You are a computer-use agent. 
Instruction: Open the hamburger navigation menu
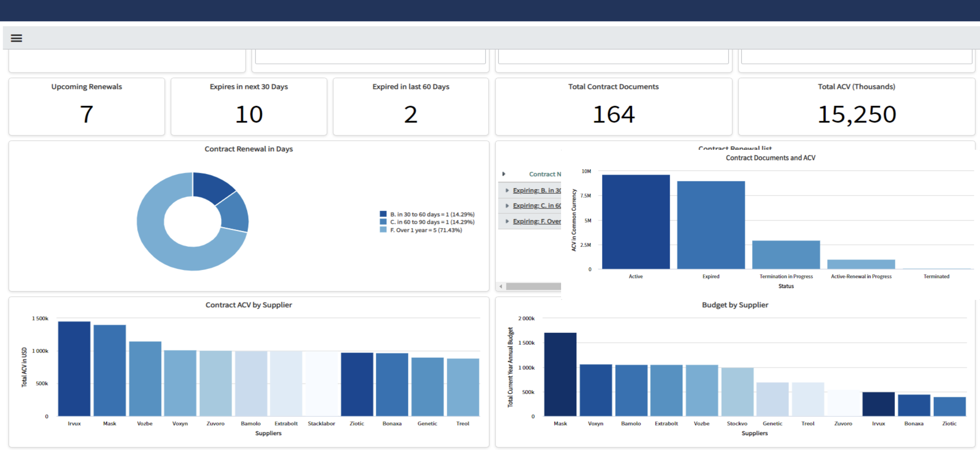(16, 38)
